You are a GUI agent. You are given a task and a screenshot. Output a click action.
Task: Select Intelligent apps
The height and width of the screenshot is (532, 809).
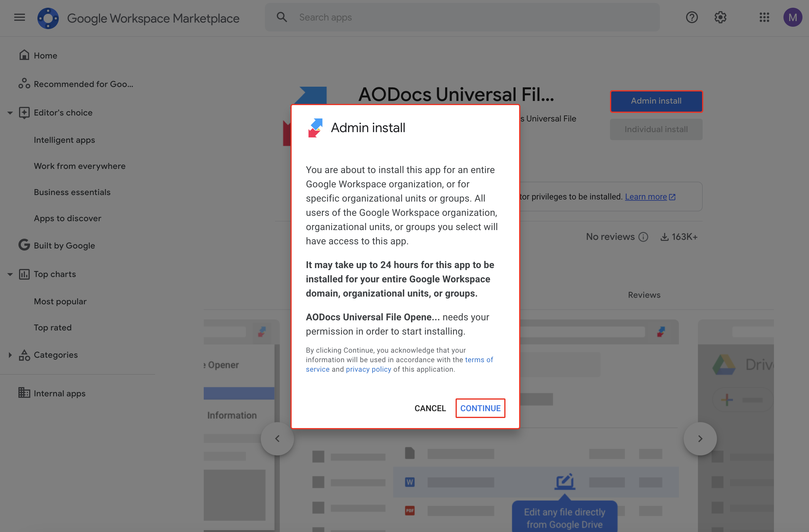pyautogui.click(x=64, y=140)
